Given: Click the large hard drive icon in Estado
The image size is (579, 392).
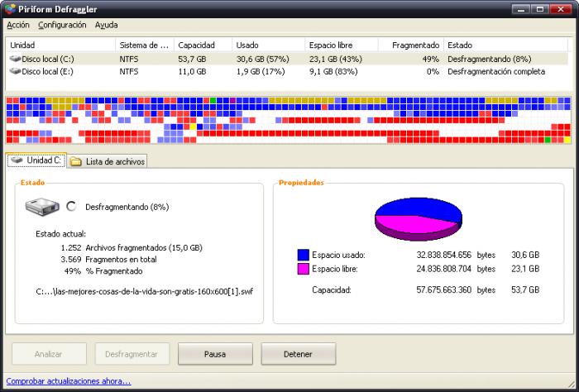Looking at the screenshot, I should 42,207.
